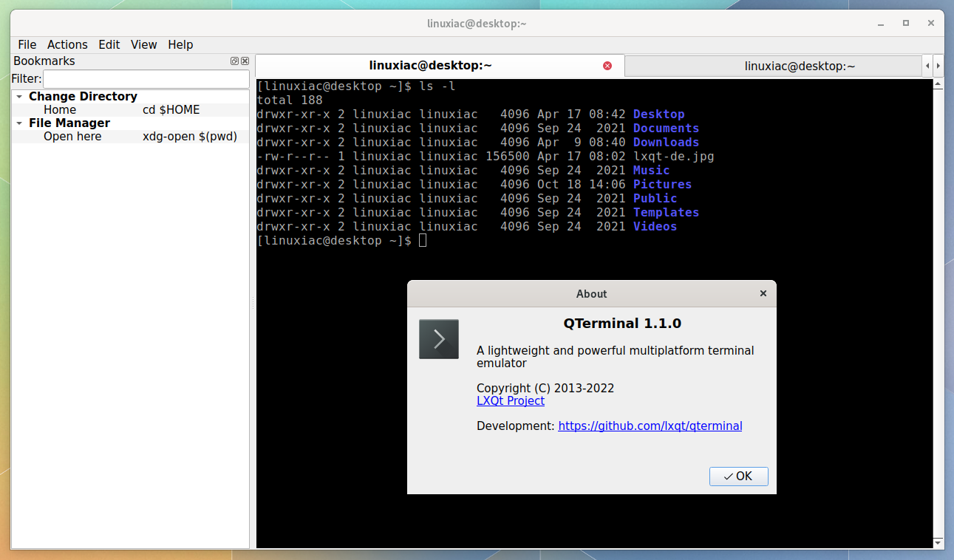The width and height of the screenshot is (954, 560).
Task: Open the Help menu
Action: (180, 44)
